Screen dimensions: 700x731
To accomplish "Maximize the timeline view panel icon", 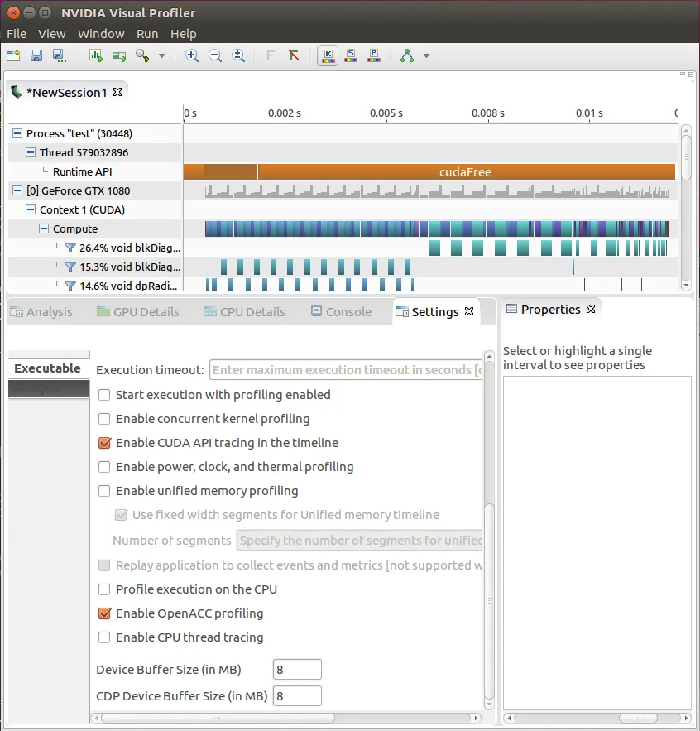I will (x=691, y=75).
